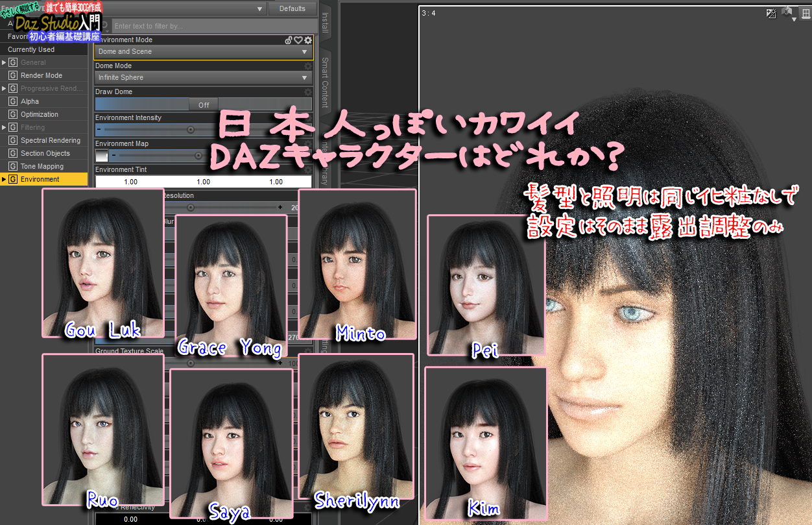Image resolution: width=812 pixels, height=525 pixels.
Task: Open the Dome and Scene dropdown
Action: (x=203, y=51)
